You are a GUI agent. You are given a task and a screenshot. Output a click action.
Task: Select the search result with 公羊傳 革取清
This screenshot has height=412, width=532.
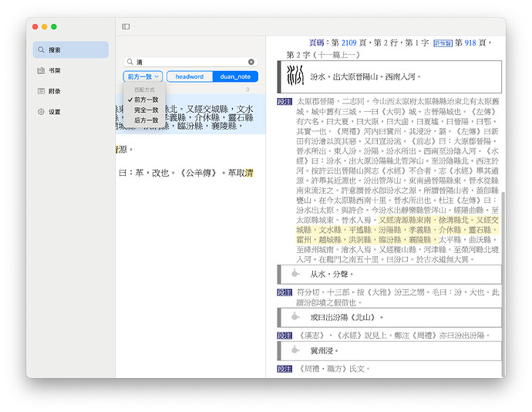coord(190,173)
